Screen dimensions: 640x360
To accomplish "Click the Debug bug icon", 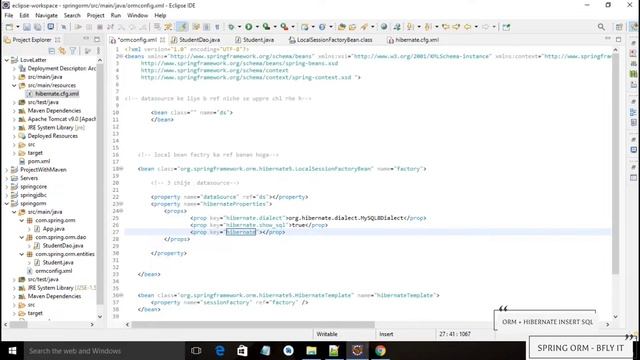I will point(231,27).
